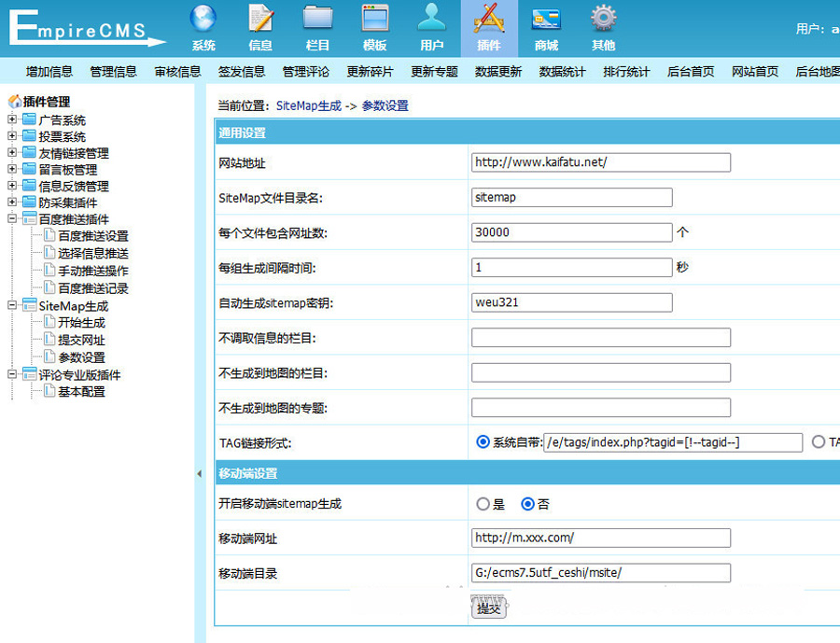Expand the 广告系统 tree node

pyautogui.click(x=12, y=119)
